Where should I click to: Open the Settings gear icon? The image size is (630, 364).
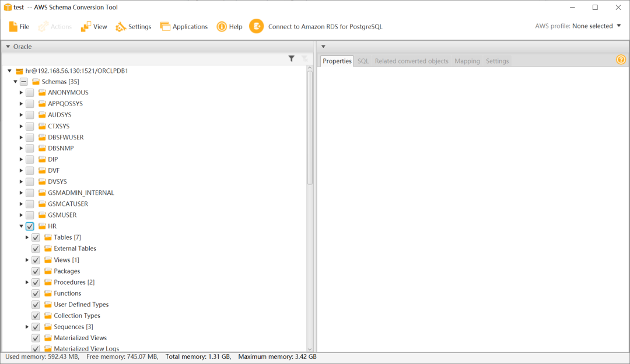(121, 27)
